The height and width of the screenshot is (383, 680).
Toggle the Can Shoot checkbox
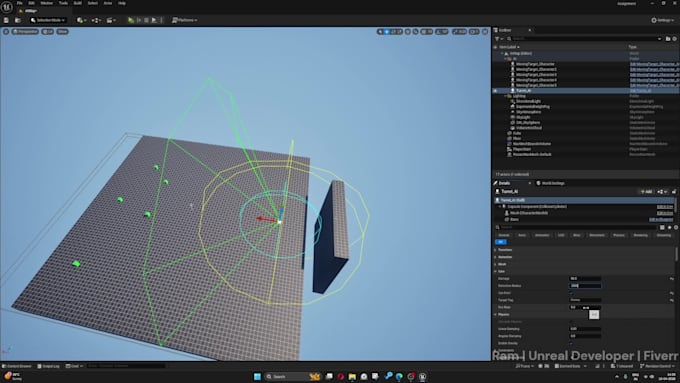click(x=571, y=293)
